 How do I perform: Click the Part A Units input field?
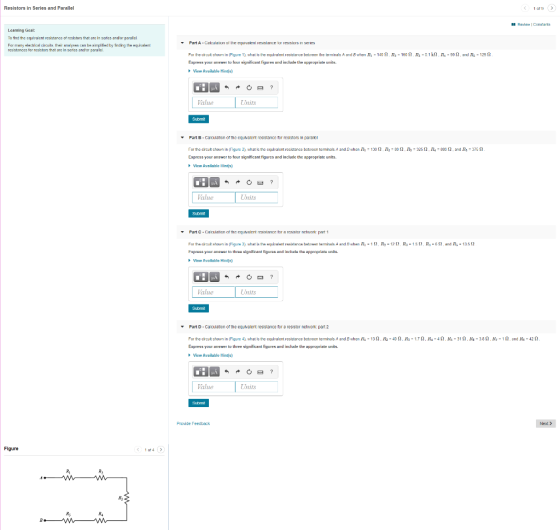tap(256, 103)
